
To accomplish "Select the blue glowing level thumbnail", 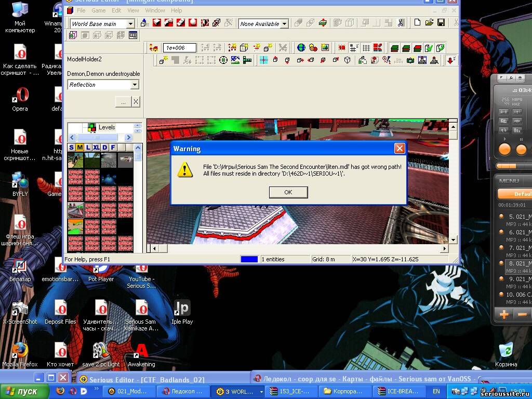I will pyautogui.click(x=109, y=177).
